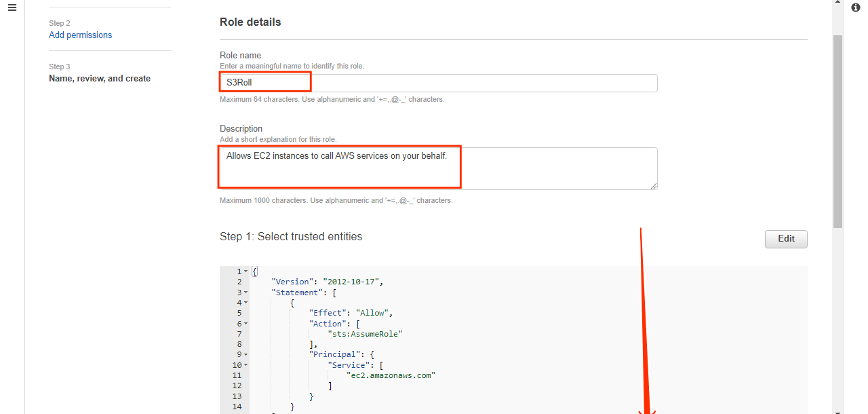This screenshot has width=868, height=414.
Task: Click the "Maximum 64 characters" hint text
Action: point(332,99)
